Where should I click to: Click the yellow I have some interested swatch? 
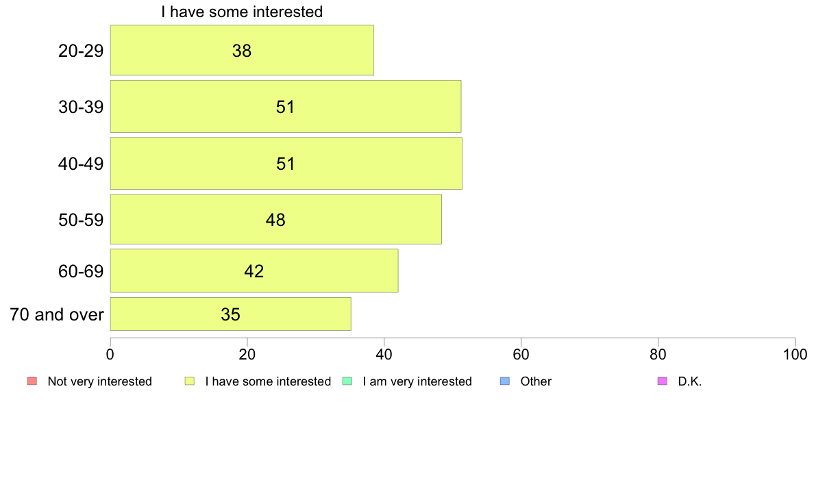190,381
